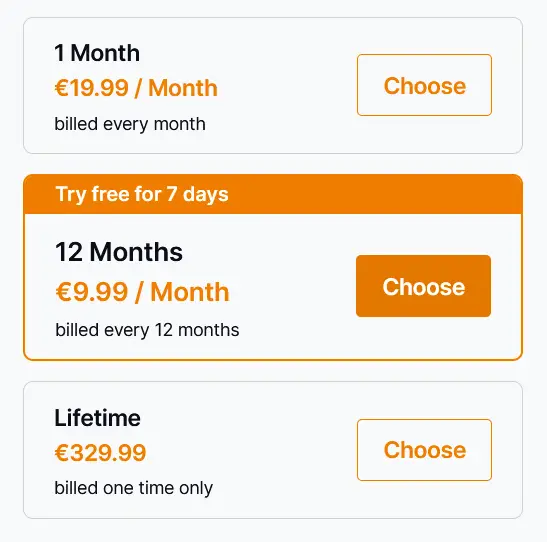This screenshot has height=542, width=547.
Task: Choose the 1 Month plan
Action: coord(424,85)
